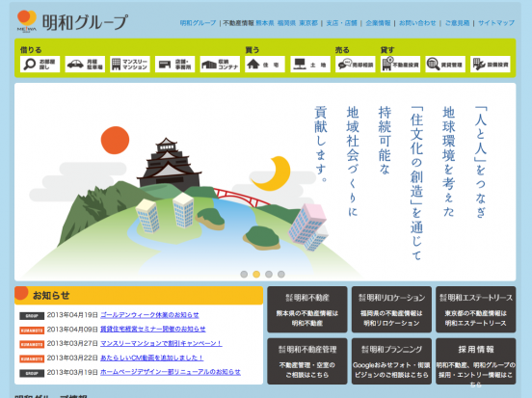Click the KUMAMOTO tag beside 2013年04月09日
This screenshot has width=532, height=398.
tap(32, 331)
